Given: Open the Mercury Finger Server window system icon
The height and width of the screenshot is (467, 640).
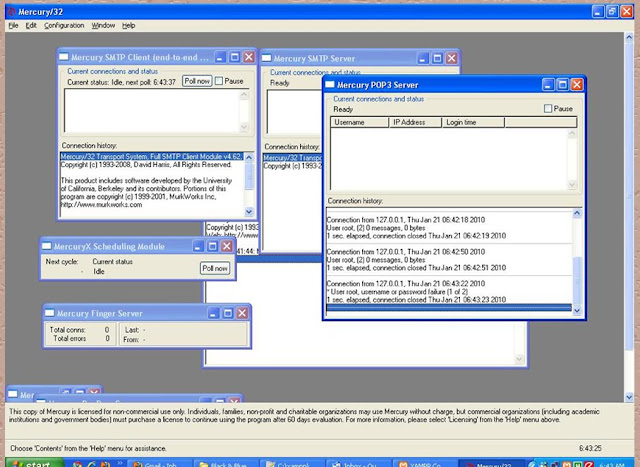Looking at the screenshot, I should tap(49, 313).
